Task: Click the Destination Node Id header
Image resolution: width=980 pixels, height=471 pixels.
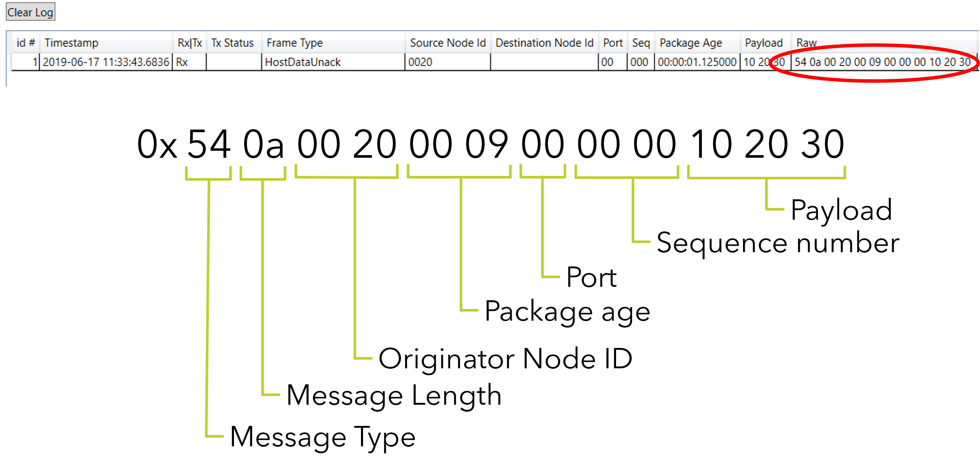Action: tap(544, 42)
